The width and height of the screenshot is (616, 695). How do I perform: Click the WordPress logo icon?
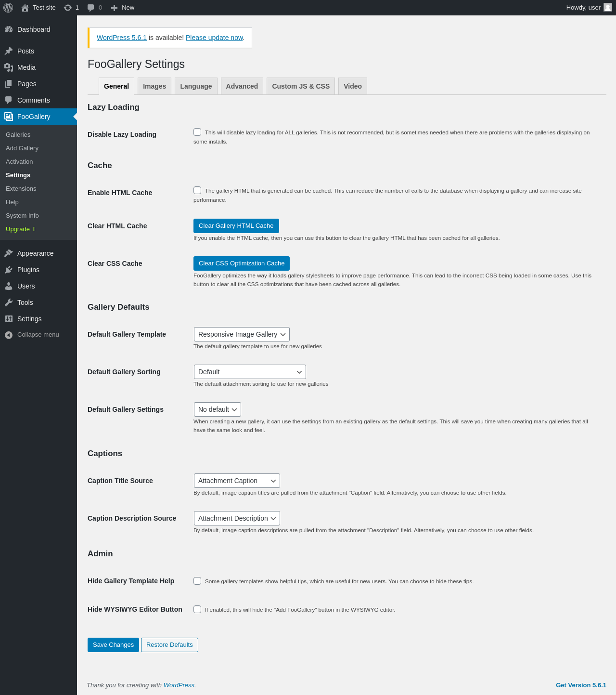pyautogui.click(x=8, y=8)
